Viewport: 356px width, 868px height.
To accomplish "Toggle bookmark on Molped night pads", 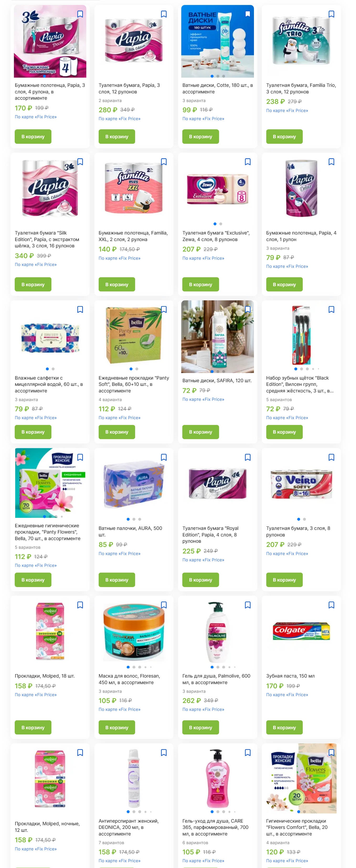I will [x=80, y=752].
